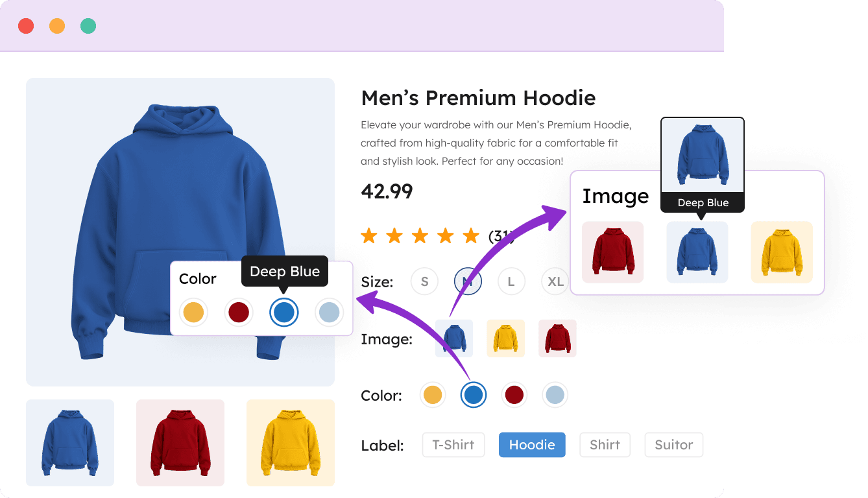Image resolution: width=868 pixels, height=498 pixels.
Task: Pick yellow hoodie in Image row
Action: [x=506, y=338]
